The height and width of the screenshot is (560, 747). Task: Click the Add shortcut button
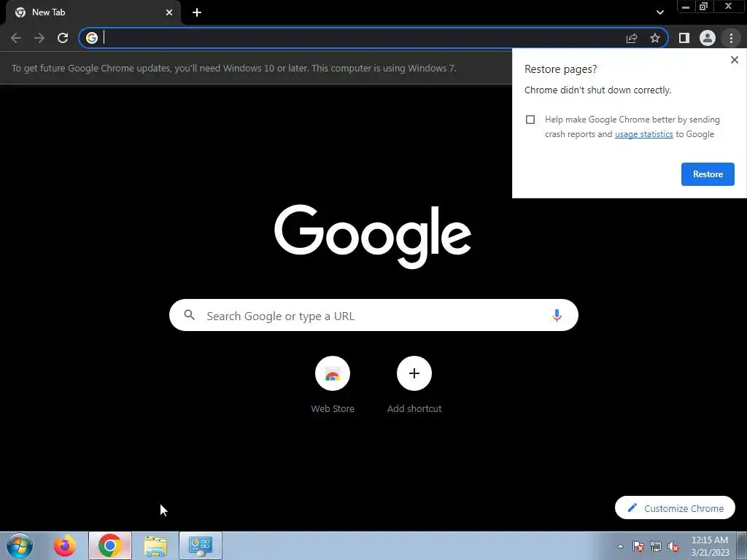point(414,385)
